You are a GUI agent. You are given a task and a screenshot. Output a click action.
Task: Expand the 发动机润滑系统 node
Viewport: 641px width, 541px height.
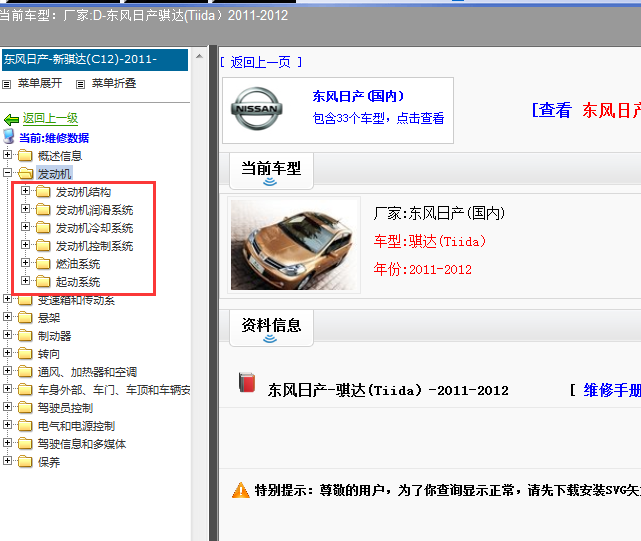click(25, 209)
